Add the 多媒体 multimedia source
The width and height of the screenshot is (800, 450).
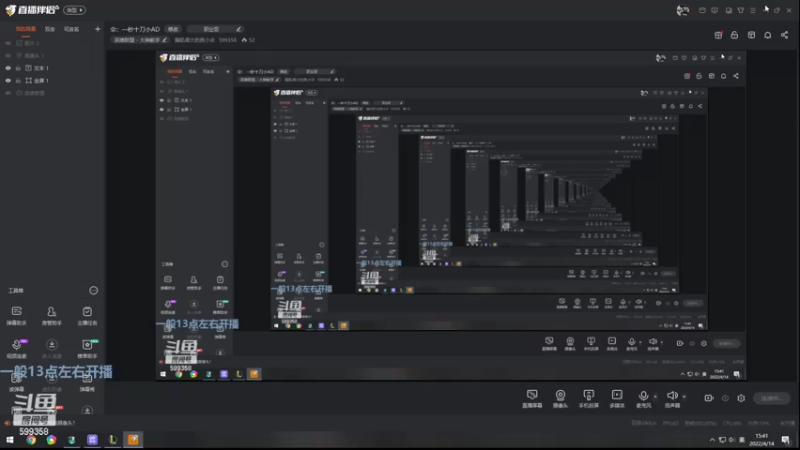pos(617,398)
